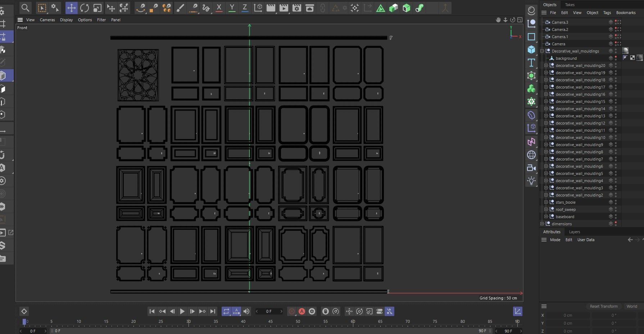The height and width of the screenshot is (334, 644).
Task: Select the Camera.1 object
Action: 560,37
